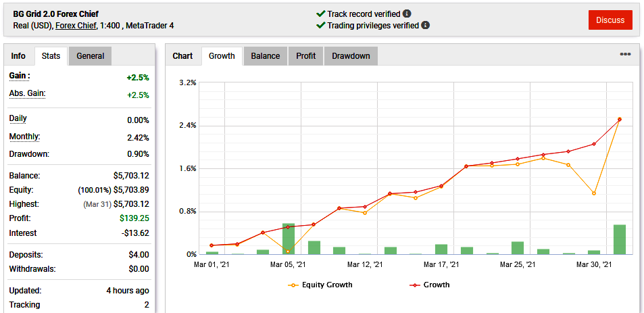This screenshot has width=644, height=313.
Task: Open the chart options three-dot menu
Action: pyautogui.click(x=625, y=54)
